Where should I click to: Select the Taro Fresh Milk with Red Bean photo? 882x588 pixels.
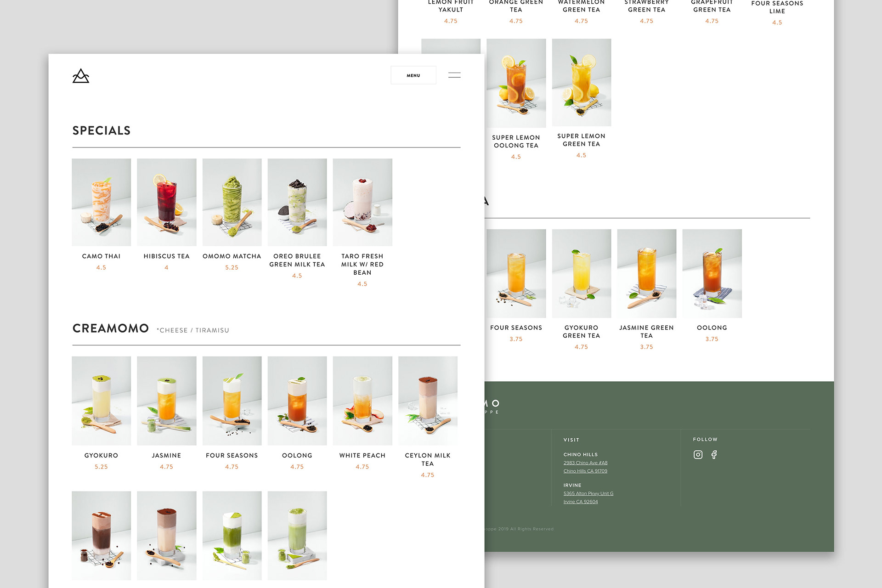click(362, 202)
